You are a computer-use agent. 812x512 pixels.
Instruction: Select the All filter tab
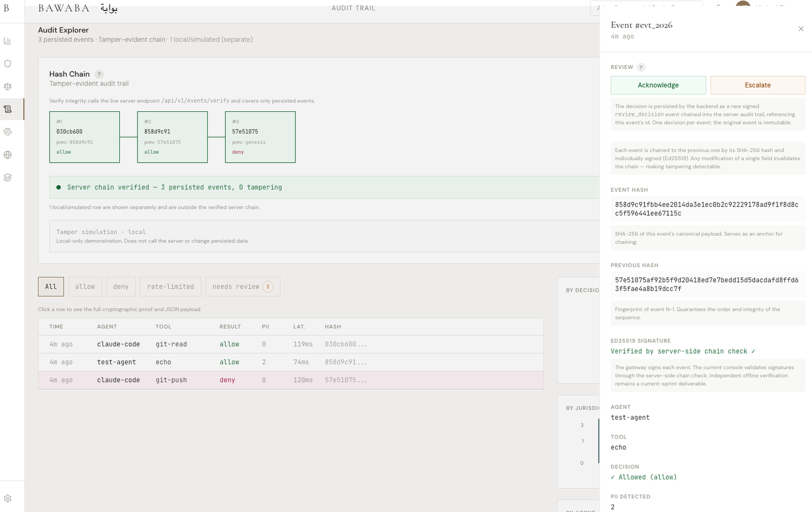(51, 286)
